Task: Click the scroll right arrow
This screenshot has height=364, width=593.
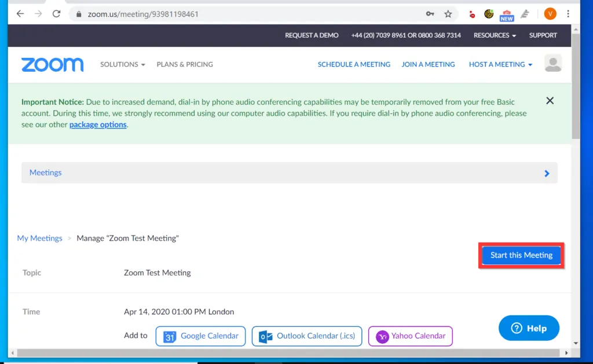Action: click(x=566, y=352)
